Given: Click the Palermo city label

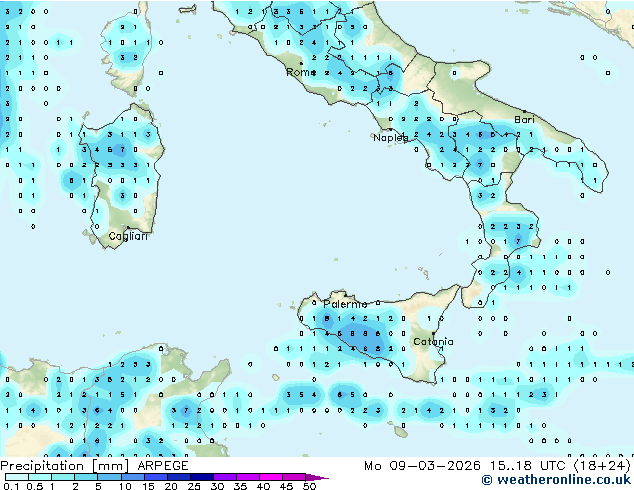Looking at the screenshot, I should [345, 304].
